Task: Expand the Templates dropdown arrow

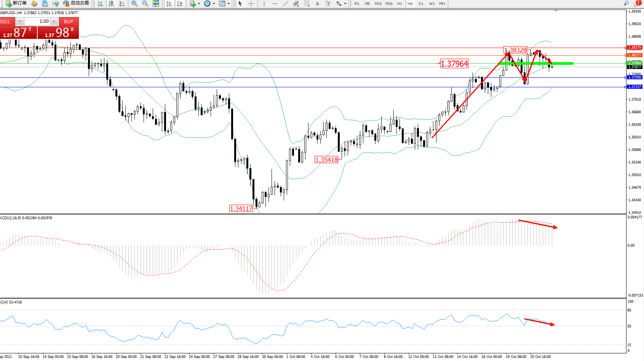Action: click(x=229, y=3)
